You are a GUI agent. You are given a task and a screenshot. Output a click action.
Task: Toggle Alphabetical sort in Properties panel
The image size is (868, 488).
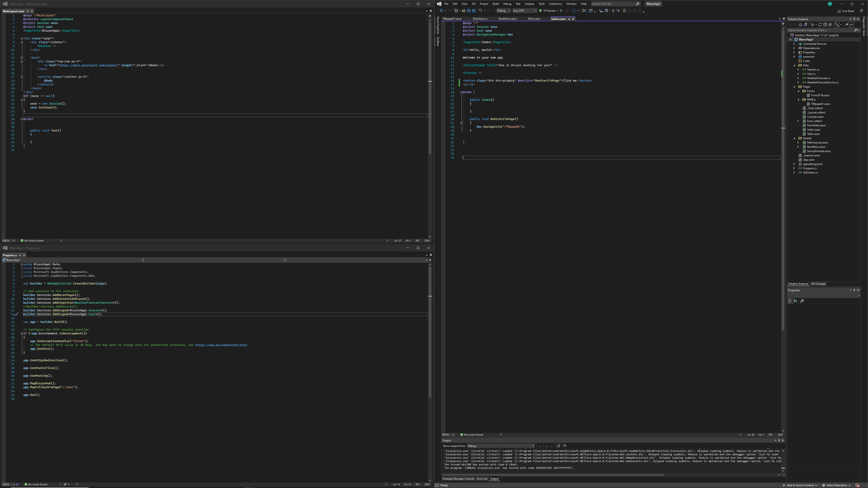click(x=796, y=301)
